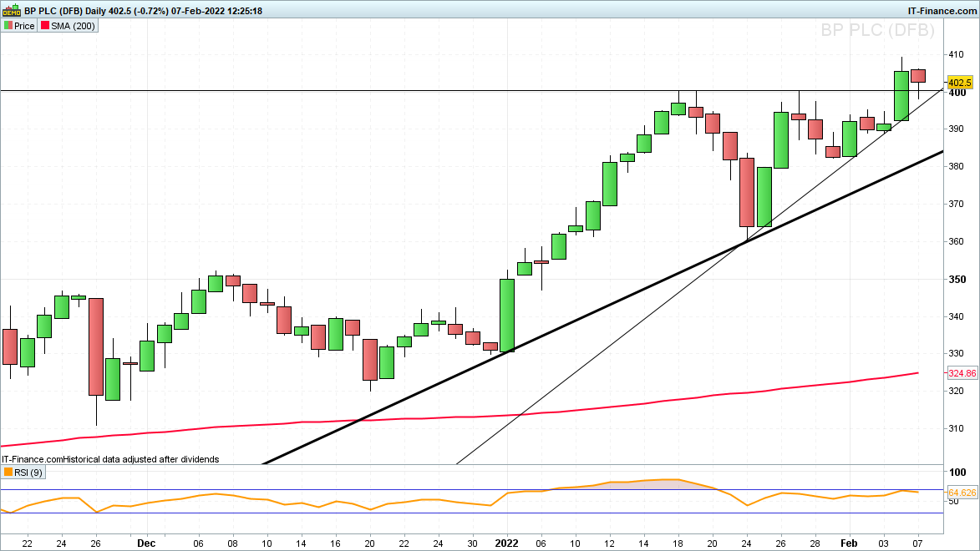Click the 310 price axis label

(957, 428)
